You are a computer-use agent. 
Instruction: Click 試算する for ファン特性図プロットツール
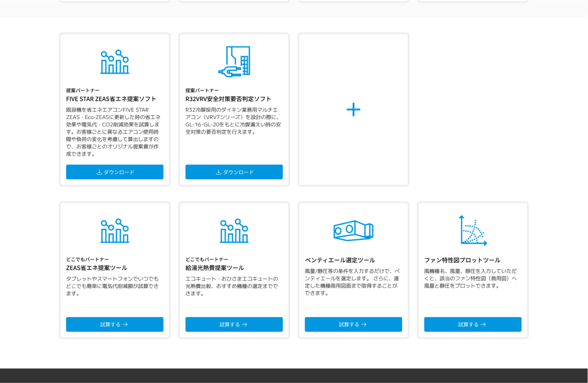tap(473, 324)
